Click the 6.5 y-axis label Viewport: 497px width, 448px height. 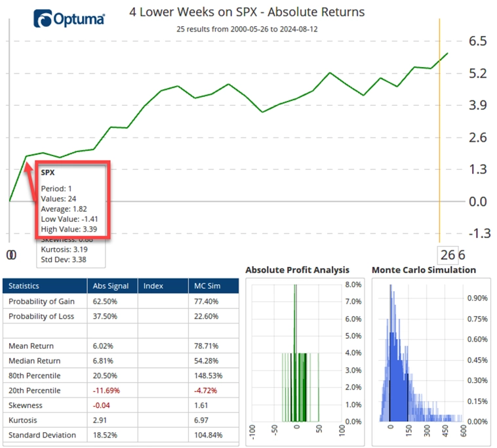(x=477, y=41)
